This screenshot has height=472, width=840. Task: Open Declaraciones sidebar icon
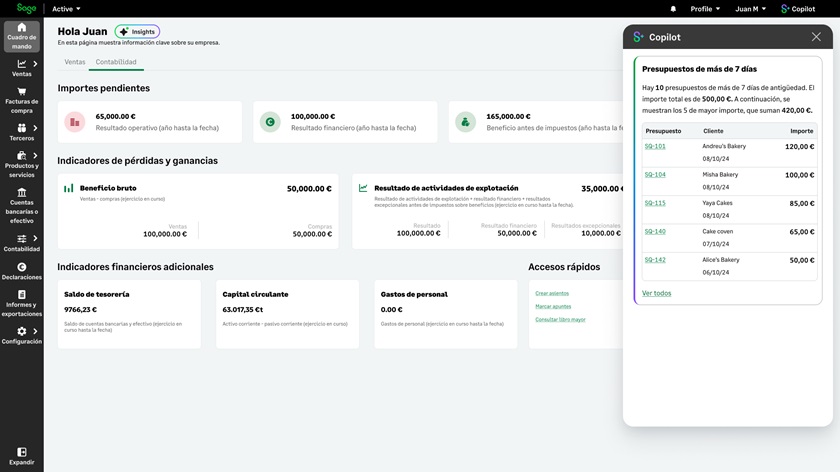(x=21, y=267)
